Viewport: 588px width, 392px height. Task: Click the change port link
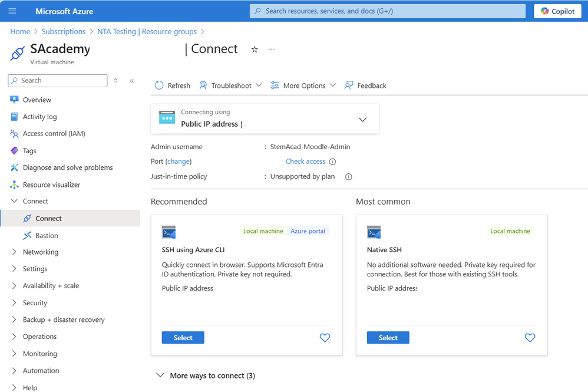[x=179, y=162]
